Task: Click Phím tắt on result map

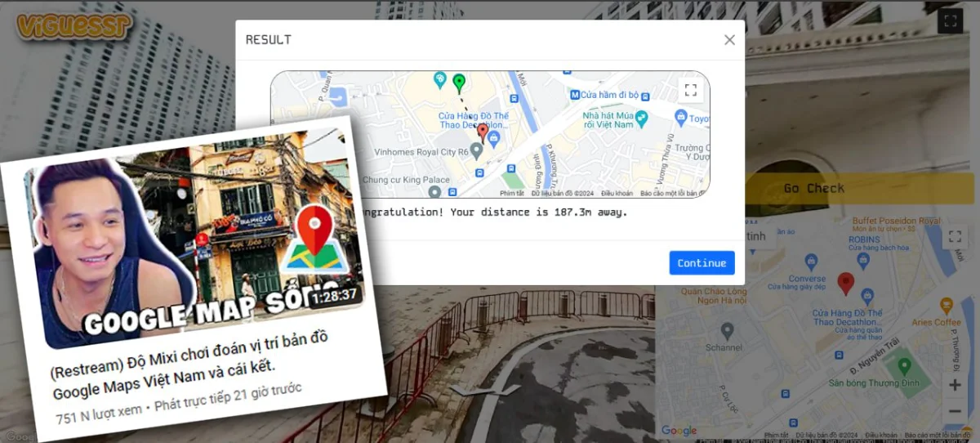Action: 512,194
